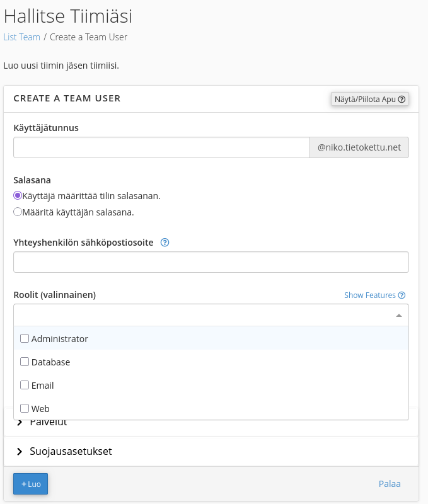Click the blue Luo create button
The image size is (428, 504).
coord(30,484)
